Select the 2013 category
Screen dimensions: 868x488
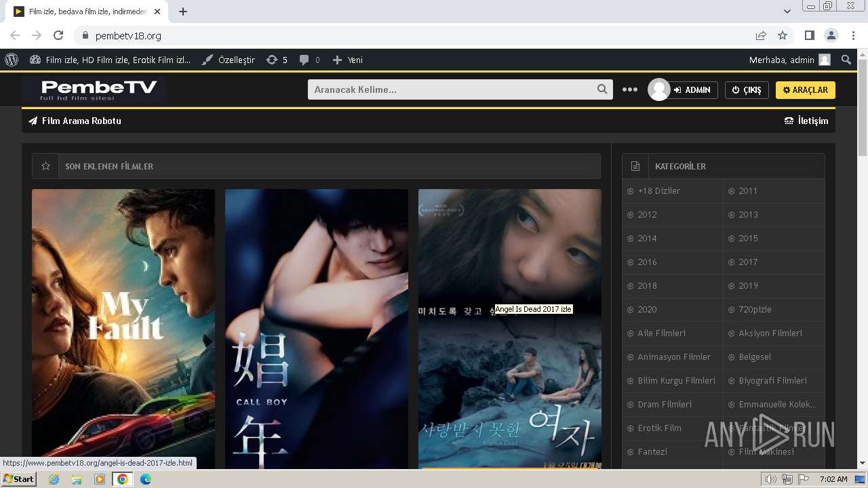pyautogui.click(x=748, y=215)
